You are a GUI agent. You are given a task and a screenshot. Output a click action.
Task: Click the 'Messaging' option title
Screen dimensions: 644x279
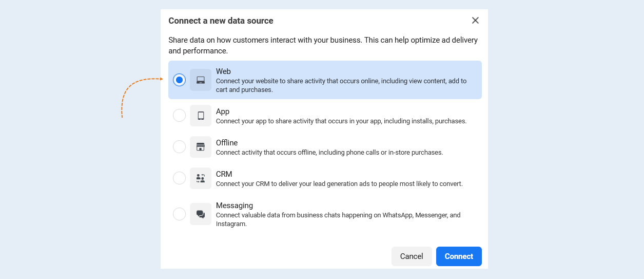pos(235,206)
